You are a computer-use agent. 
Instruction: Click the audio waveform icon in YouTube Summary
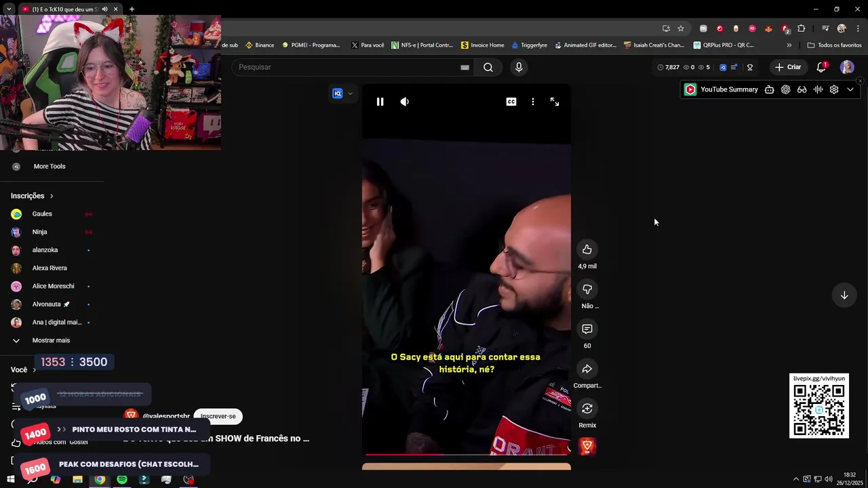pos(818,89)
